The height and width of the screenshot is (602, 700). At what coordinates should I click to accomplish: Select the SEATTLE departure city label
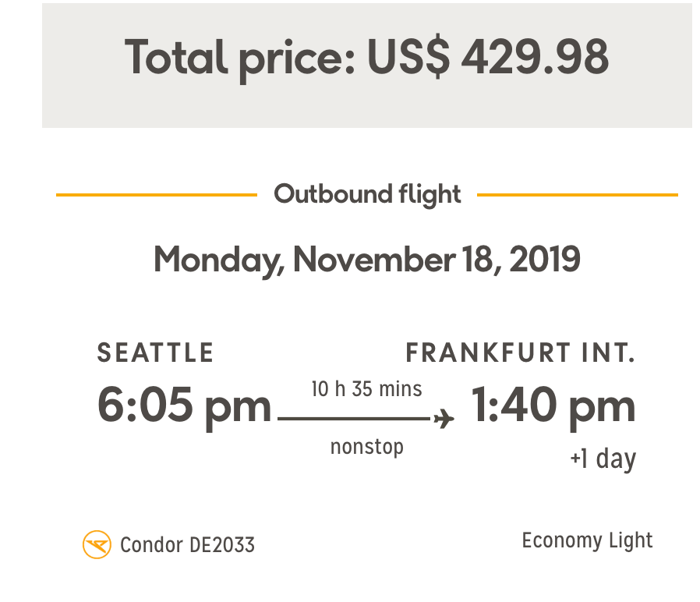[x=155, y=353]
